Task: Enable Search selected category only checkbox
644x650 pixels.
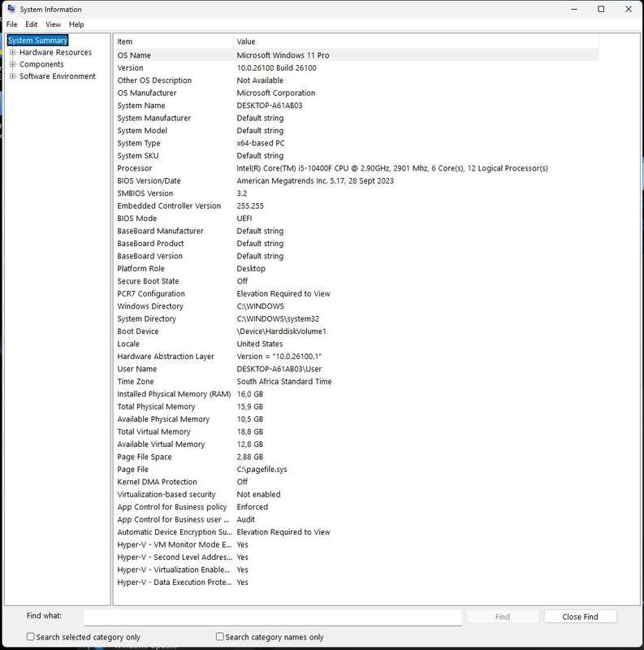Action: click(x=30, y=636)
